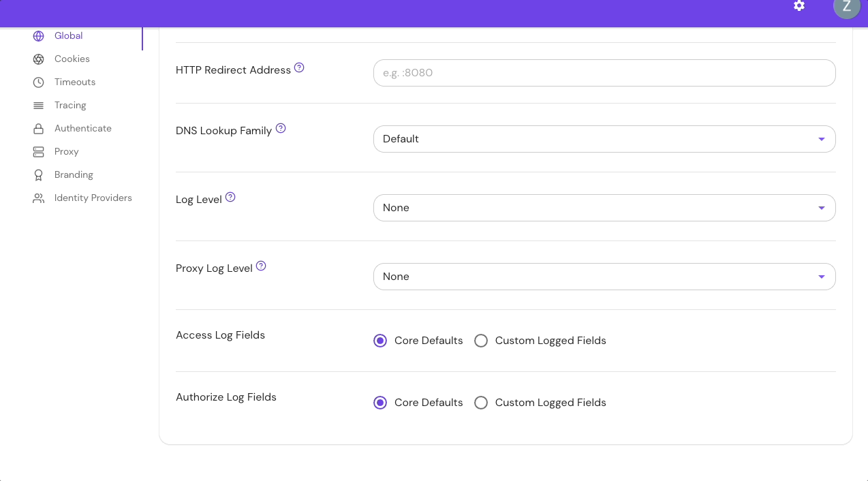Screen dimensions: 868x481
Task: Select the Global globe icon in sidebar
Action: (x=39, y=36)
